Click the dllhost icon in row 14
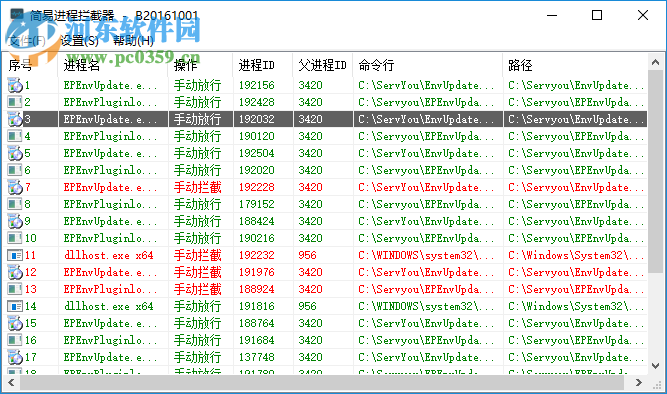This screenshot has height=394, width=667. [x=15, y=306]
